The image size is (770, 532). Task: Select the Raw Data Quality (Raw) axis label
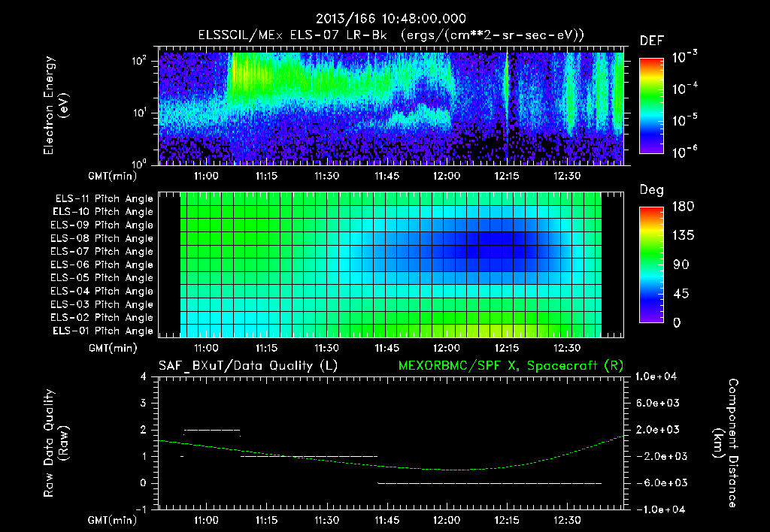56,443
